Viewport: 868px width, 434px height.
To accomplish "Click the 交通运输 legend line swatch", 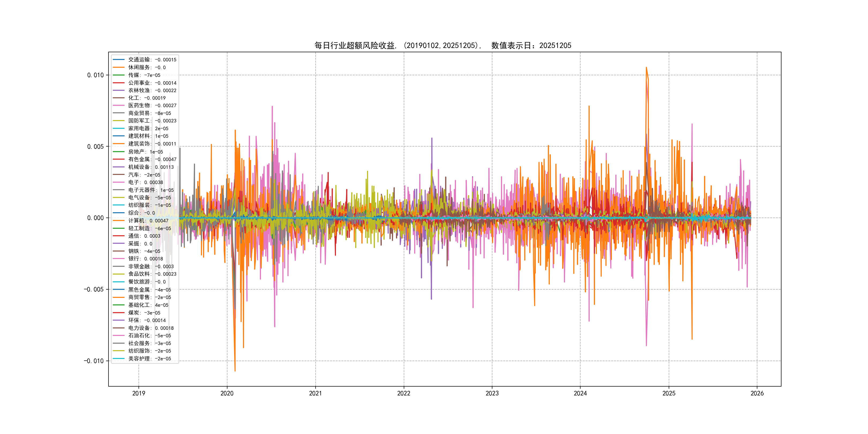I will click(x=119, y=60).
